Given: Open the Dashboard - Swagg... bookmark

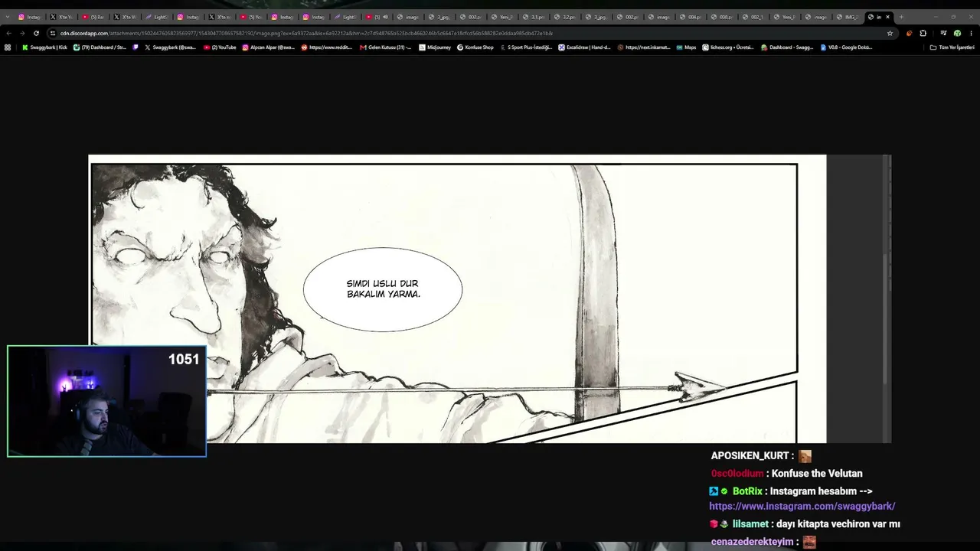Looking at the screenshot, I should coord(786,47).
